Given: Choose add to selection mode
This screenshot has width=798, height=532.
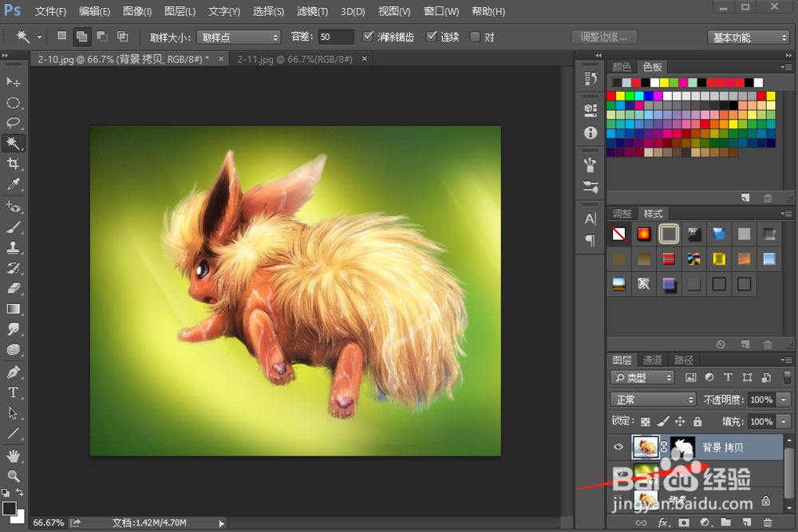Looking at the screenshot, I should point(81,36).
